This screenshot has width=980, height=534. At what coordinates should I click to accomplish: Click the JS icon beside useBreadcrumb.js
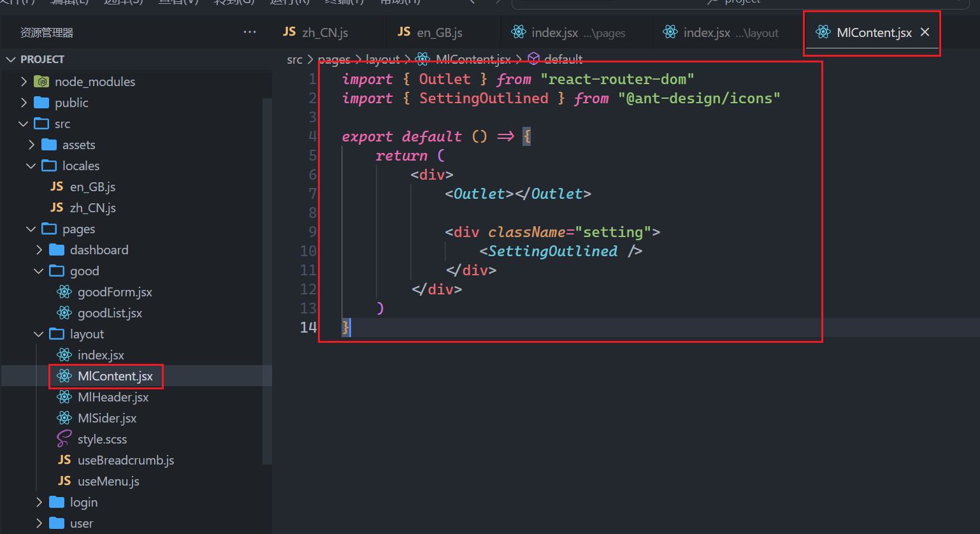pyautogui.click(x=64, y=460)
